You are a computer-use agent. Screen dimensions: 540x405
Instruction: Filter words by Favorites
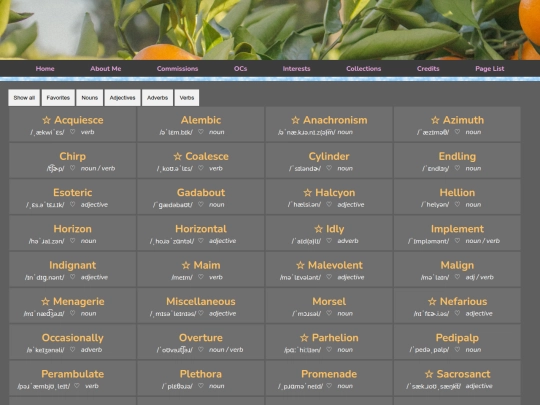58,98
